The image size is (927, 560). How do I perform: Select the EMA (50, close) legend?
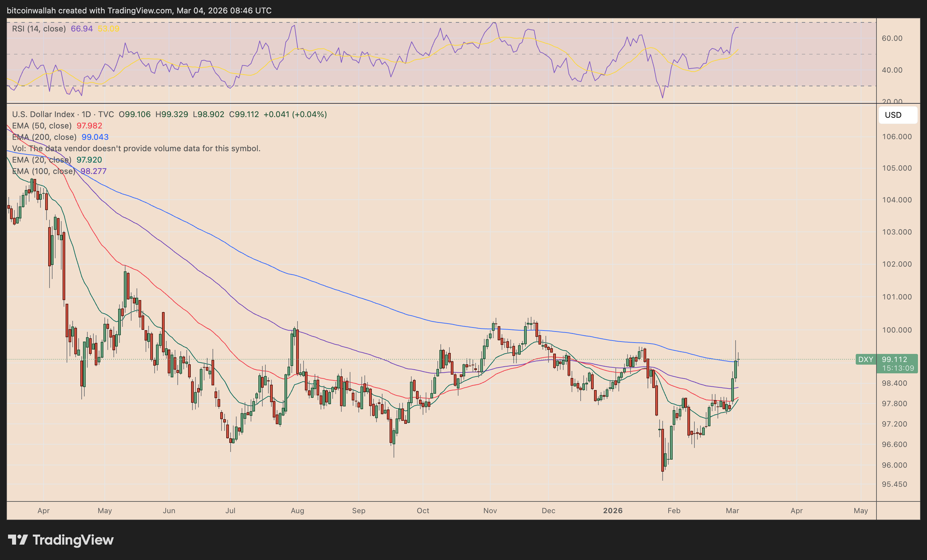click(x=42, y=125)
